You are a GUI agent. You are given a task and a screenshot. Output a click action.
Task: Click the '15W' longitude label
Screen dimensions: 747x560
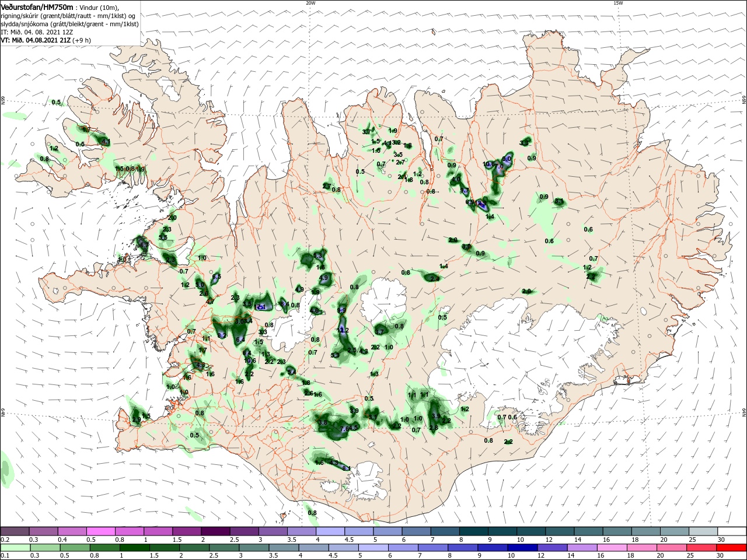[x=618, y=3]
